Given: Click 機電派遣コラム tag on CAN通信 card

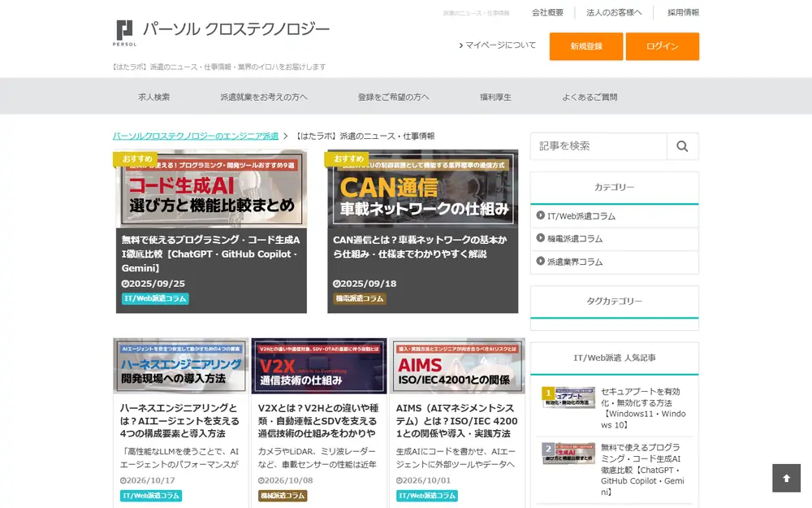Looking at the screenshot, I should click(360, 298).
